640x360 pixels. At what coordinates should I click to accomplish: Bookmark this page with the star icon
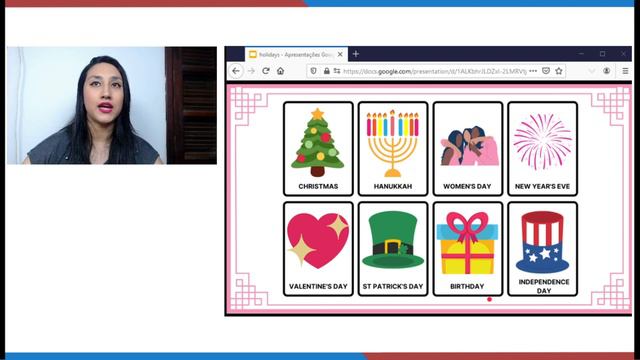click(x=559, y=71)
